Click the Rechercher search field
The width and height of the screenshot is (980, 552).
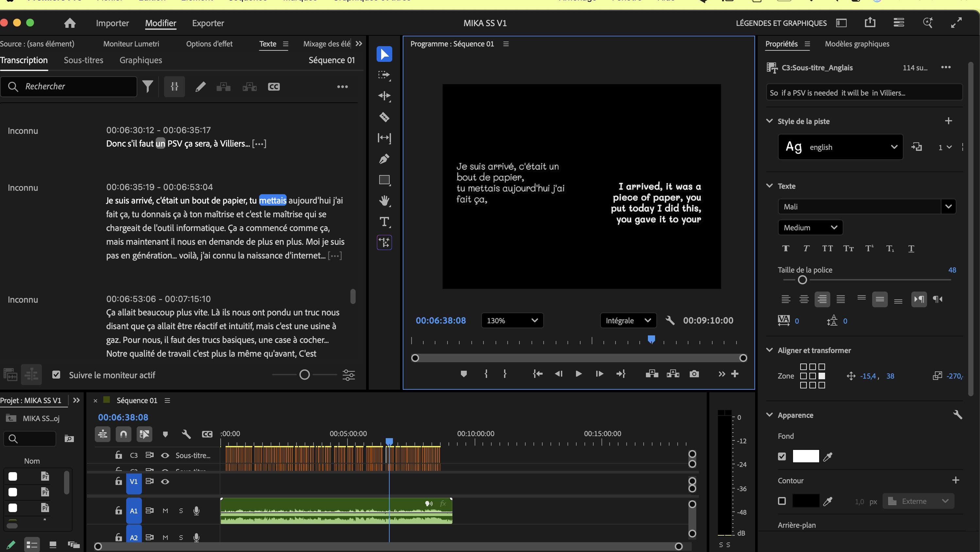pos(76,87)
